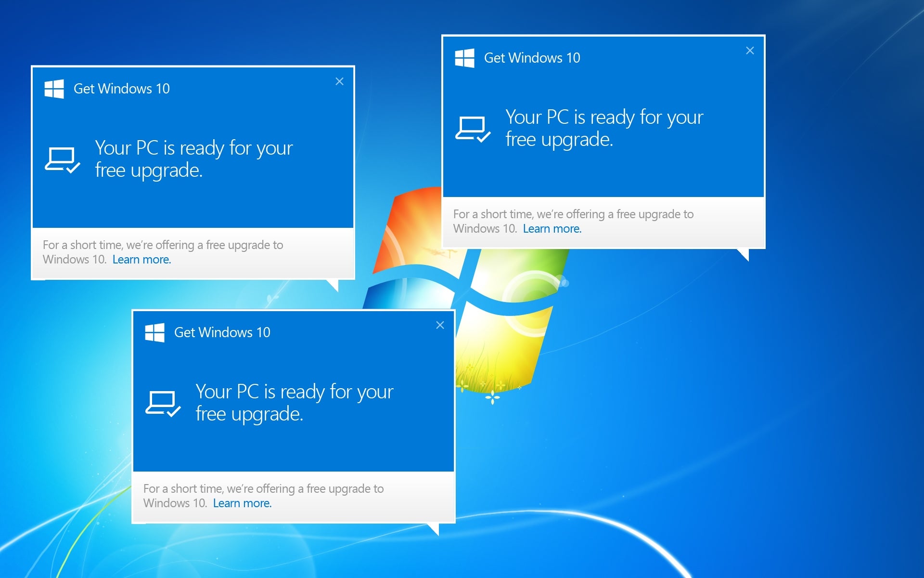Screen dimensions: 924x578
Task: Click 'Your PC is ready' message in bottom popup
Action: [295, 403]
